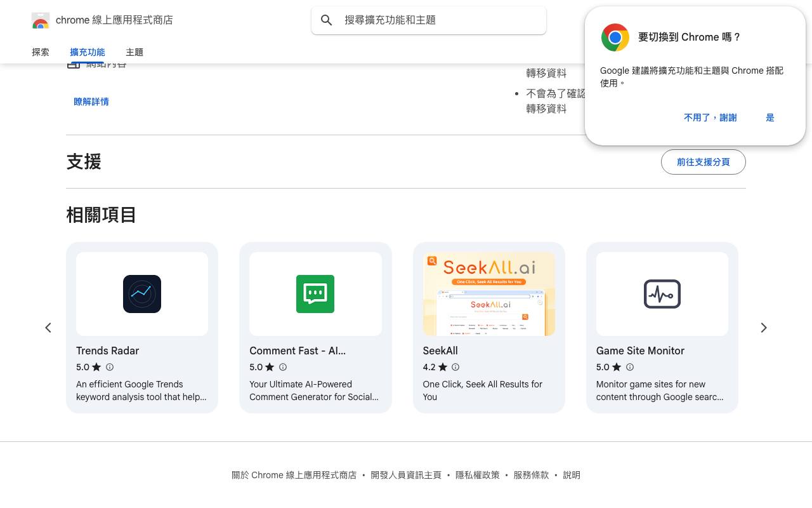The image size is (812, 508).
Task: Select the 擴充功能 tab
Action: coord(88,52)
